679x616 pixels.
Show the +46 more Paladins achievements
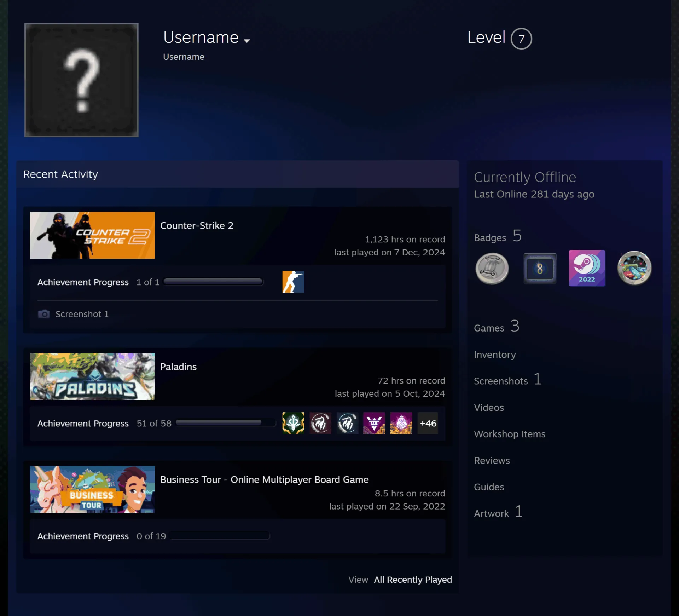(x=428, y=423)
